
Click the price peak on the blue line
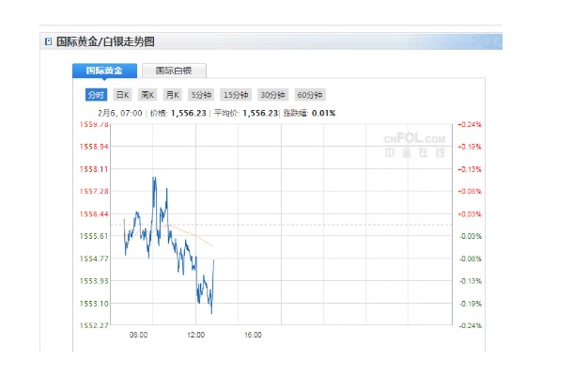(153, 177)
